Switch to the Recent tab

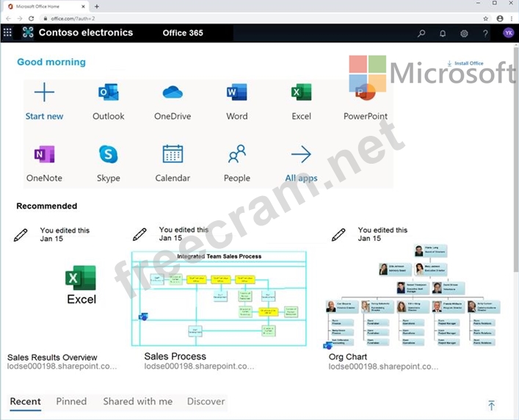26,402
